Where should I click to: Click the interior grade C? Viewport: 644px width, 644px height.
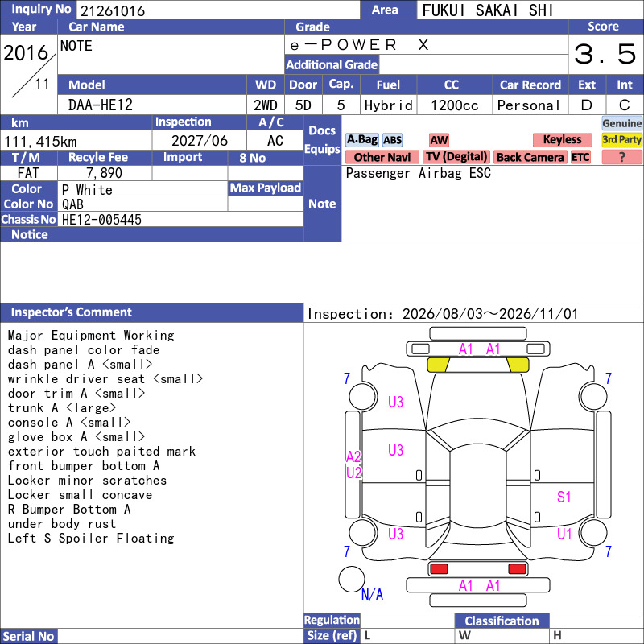[625, 105]
